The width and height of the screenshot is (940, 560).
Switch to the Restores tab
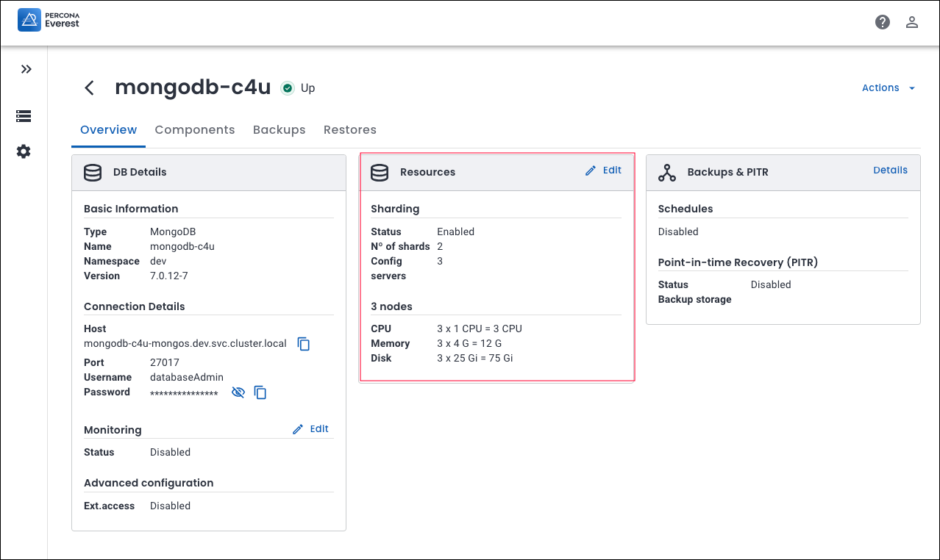point(350,130)
